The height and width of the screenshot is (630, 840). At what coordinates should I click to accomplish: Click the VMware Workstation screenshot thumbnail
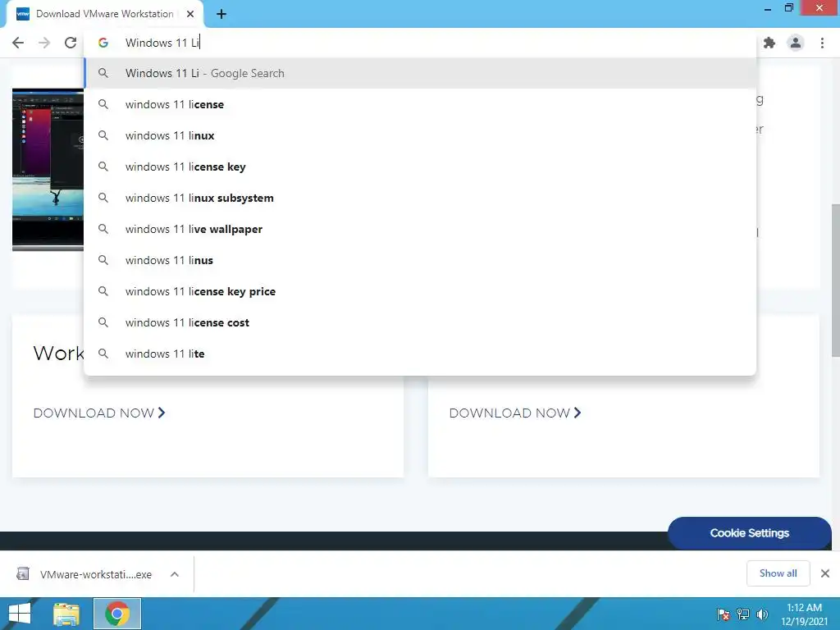(x=48, y=169)
